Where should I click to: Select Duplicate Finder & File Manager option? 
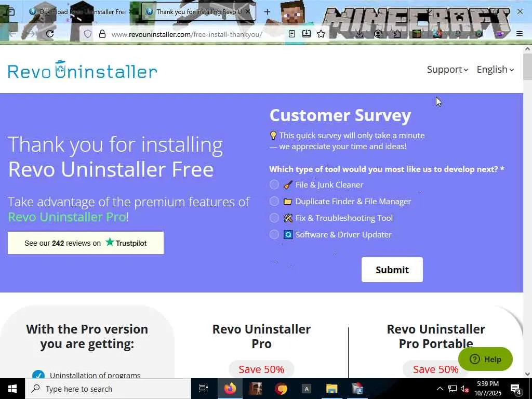point(274,201)
